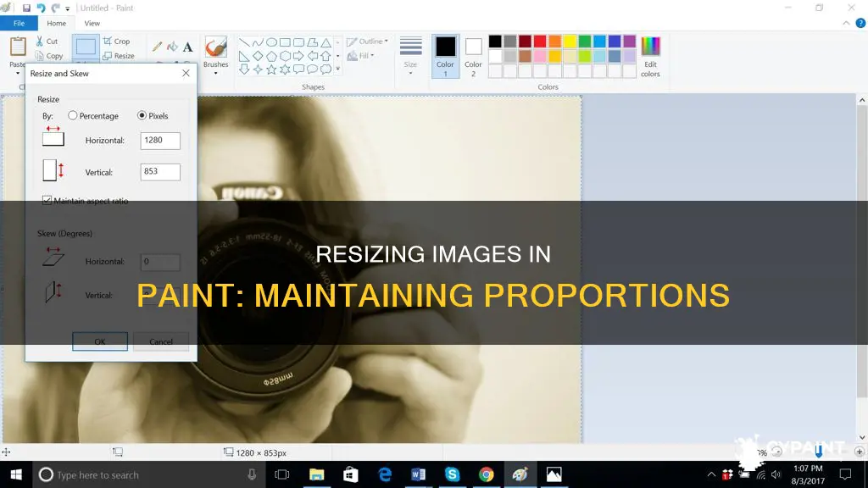Click the Resize tool in the ribbon
Viewport: 868px width, 488px height.
pos(119,56)
